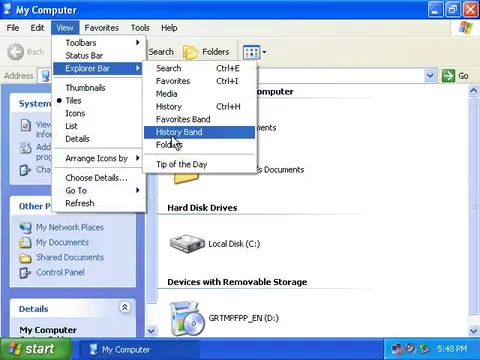The width and height of the screenshot is (480, 360).
Task: Choose Favorites Band from submenu
Action: pyautogui.click(x=199, y=119)
